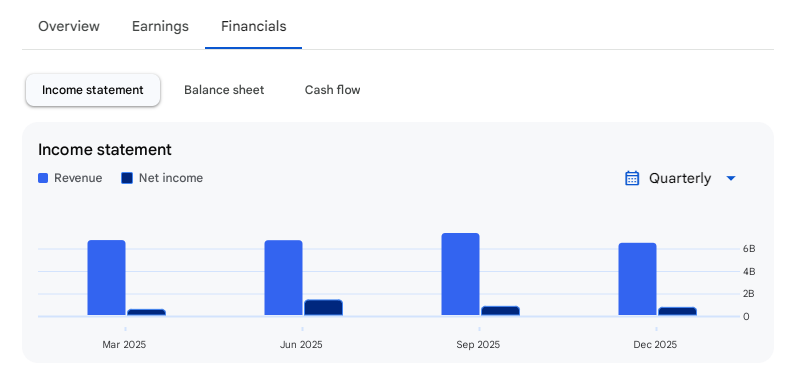
Task: Click the Sep 2025 axis label
Action: pos(478,345)
